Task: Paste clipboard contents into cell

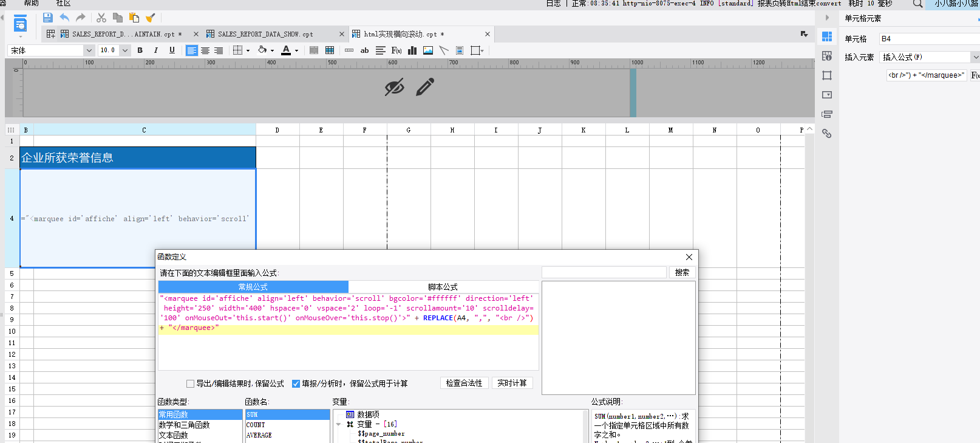Action: 134,18
